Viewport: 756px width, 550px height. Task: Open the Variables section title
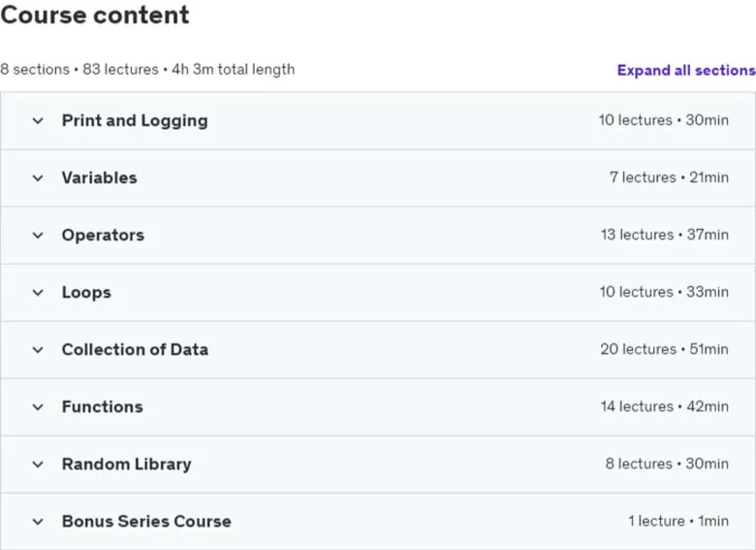(99, 178)
